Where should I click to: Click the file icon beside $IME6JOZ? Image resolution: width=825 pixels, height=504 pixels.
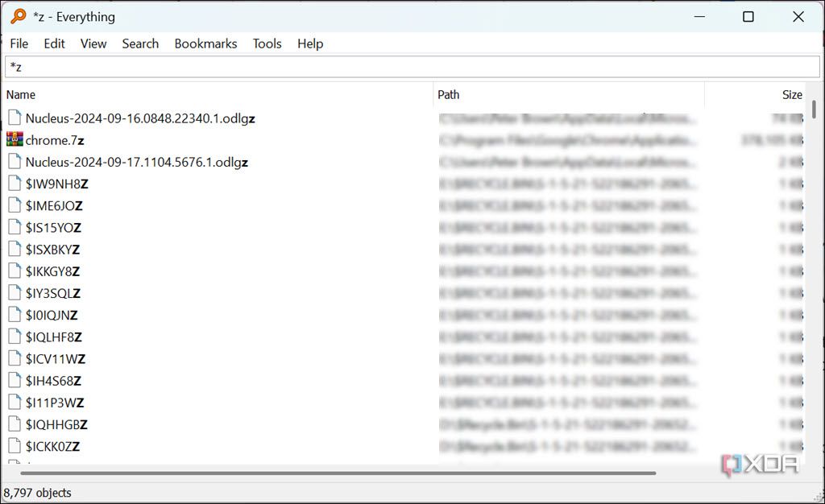click(15, 205)
